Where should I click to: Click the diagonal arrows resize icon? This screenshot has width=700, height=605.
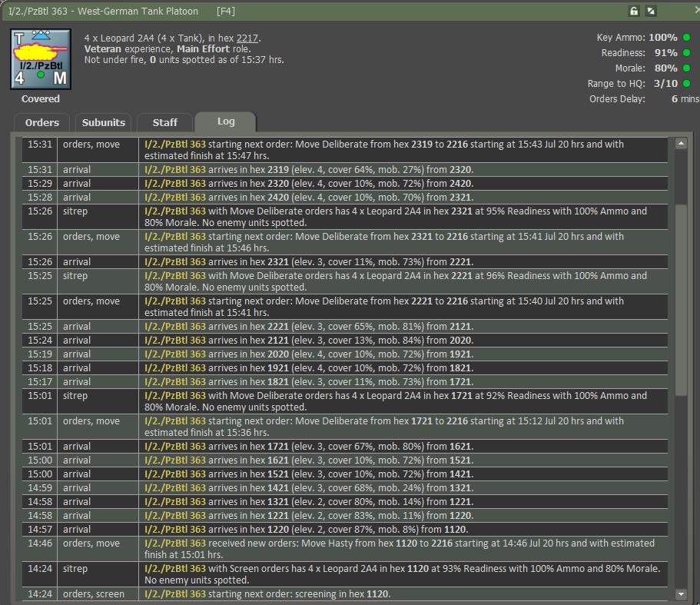click(651, 11)
